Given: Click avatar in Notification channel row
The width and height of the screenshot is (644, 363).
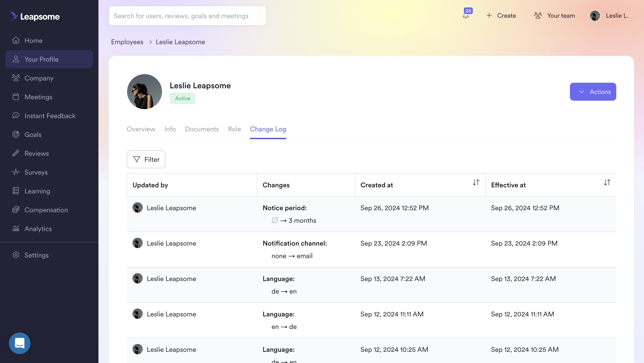Looking at the screenshot, I should 137,243.
